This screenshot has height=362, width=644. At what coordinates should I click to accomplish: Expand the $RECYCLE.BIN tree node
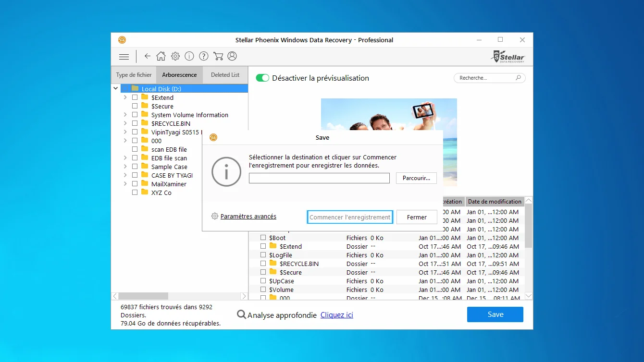pos(125,123)
